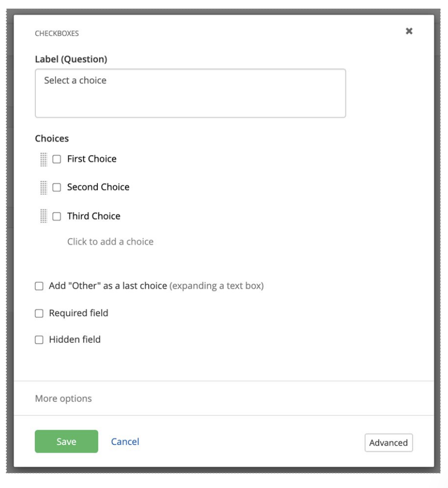Image resolution: width=448 pixels, height=488 pixels.
Task: Tick the First Choice checkbox
Action: (x=57, y=159)
